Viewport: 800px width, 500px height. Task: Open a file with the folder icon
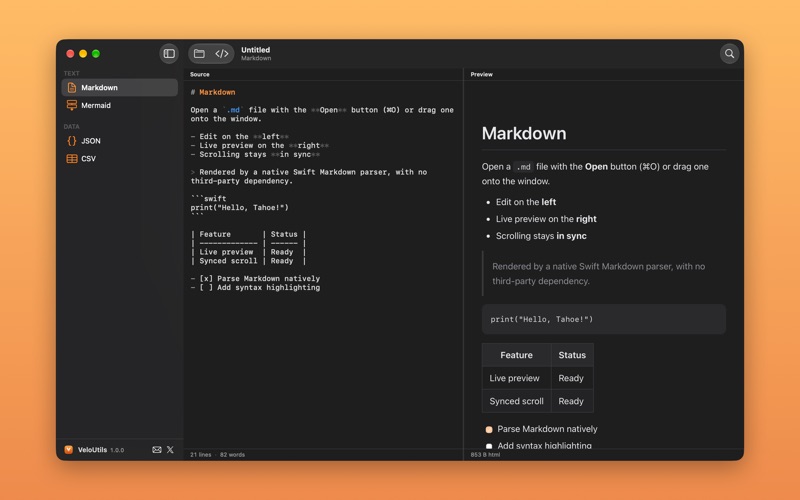(199, 54)
